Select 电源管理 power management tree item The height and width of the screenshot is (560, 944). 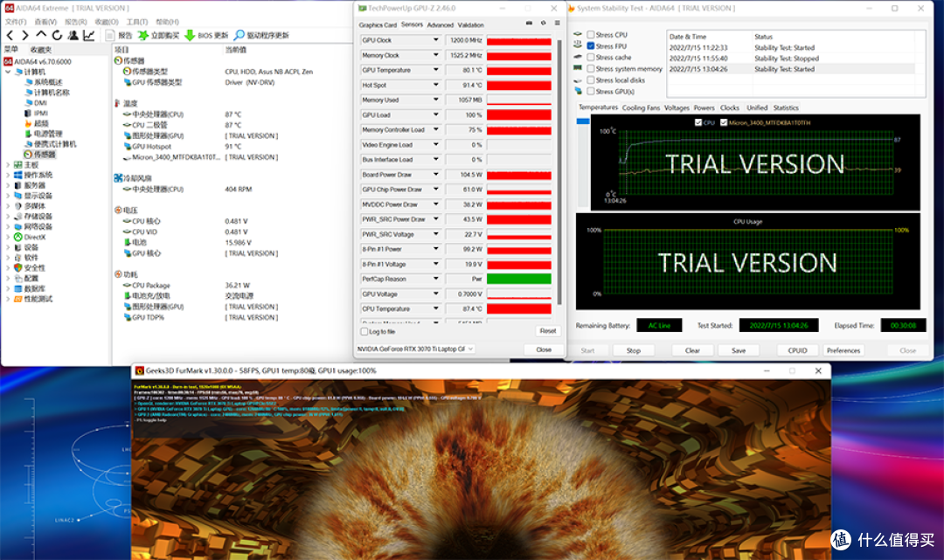48,134
